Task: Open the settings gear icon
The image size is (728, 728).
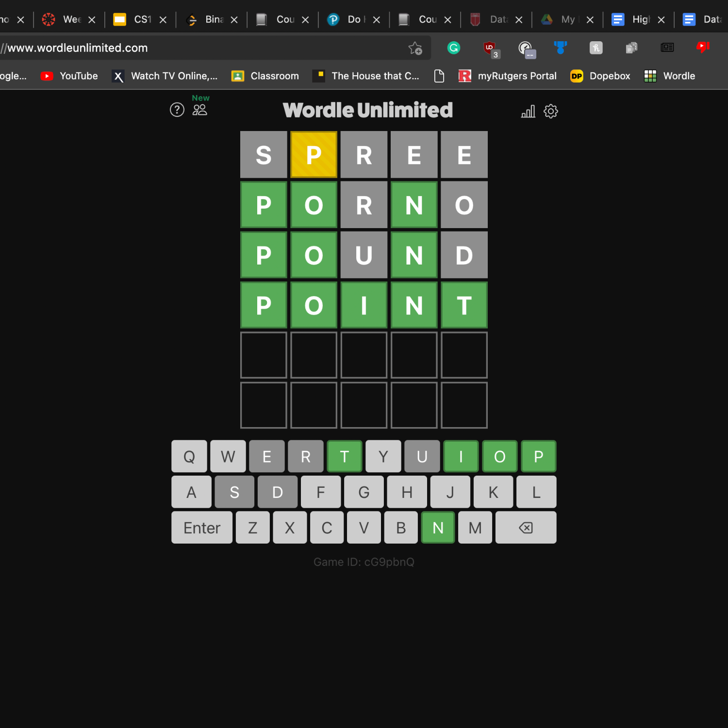Action: pyautogui.click(x=551, y=111)
